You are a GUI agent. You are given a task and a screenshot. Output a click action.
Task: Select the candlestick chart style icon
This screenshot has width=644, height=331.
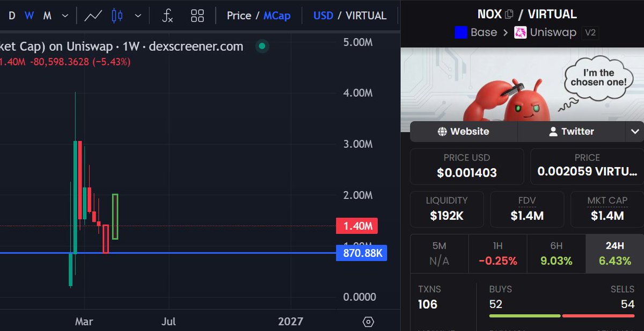point(117,16)
